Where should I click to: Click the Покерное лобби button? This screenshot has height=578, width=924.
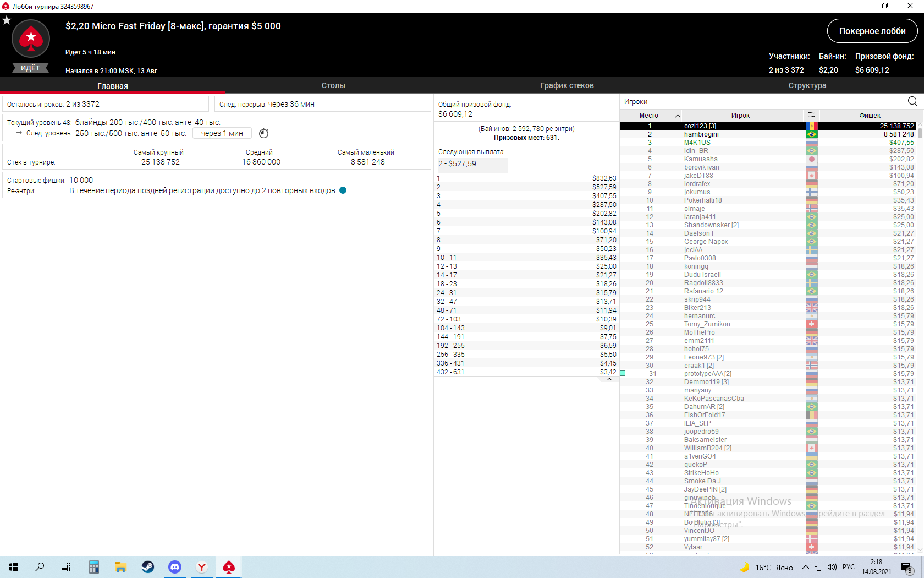tap(872, 31)
